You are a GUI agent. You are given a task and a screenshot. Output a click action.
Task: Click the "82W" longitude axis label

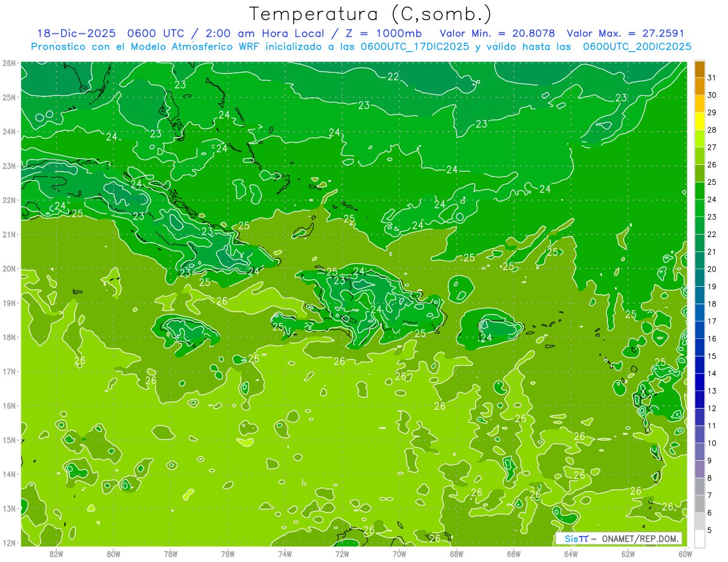[56, 554]
